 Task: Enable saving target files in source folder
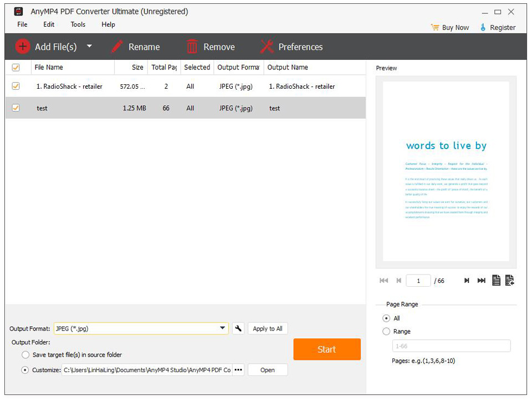tap(25, 354)
